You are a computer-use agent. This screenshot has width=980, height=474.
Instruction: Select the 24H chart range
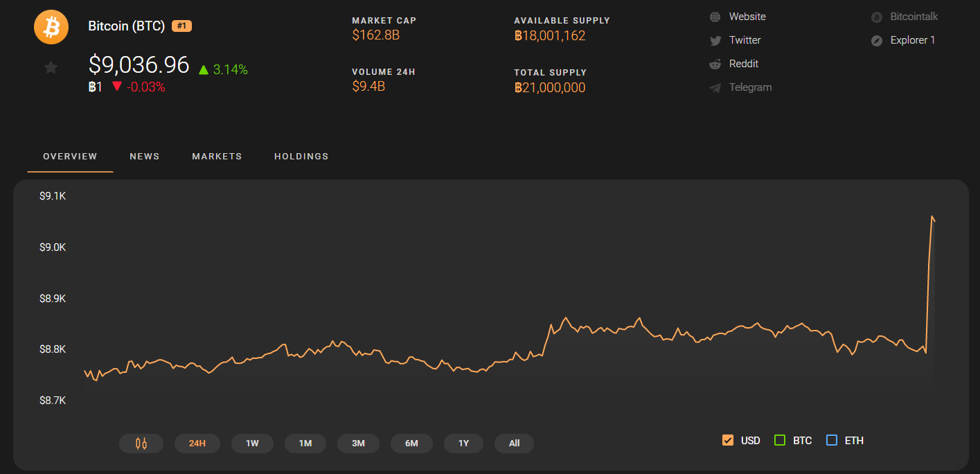(197, 444)
